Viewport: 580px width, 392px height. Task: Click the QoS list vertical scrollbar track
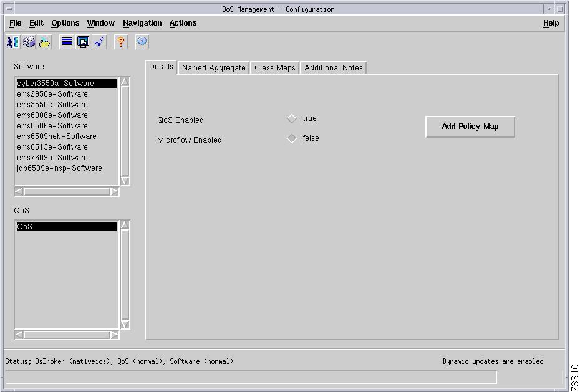[125, 274]
